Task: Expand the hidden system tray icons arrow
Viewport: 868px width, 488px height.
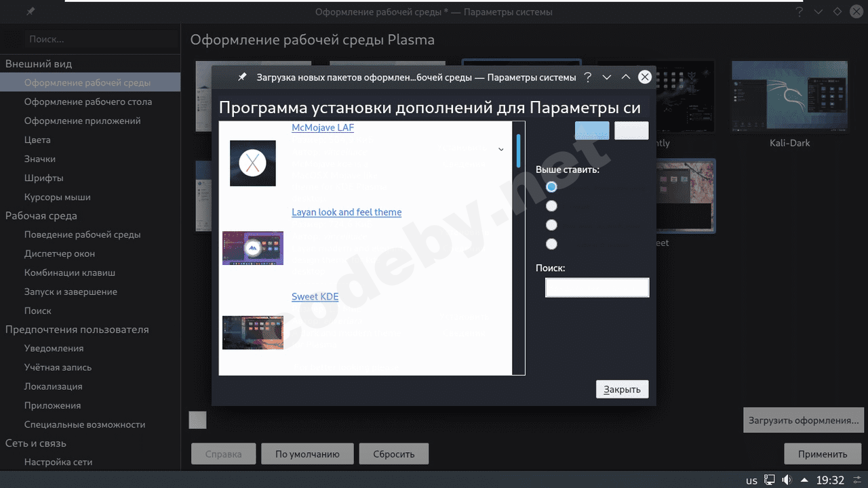Action: pos(804,479)
